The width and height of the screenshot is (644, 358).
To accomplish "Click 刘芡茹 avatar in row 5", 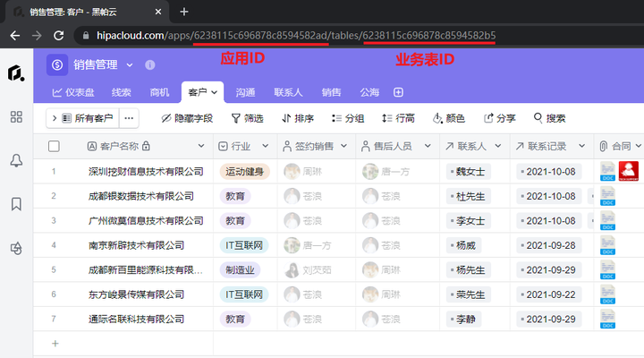I will click(292, 270).
